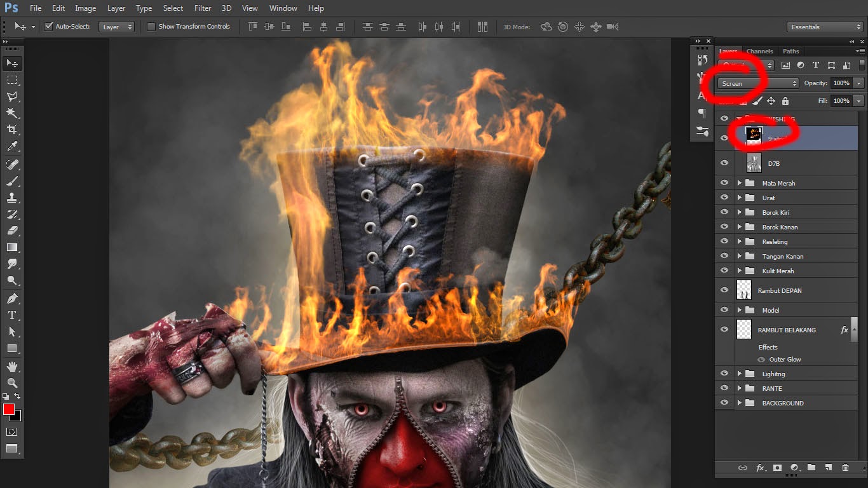Hide the D7B layer
Screen dimensions: 868x488
pyautogui.click(x=724, y=163)
